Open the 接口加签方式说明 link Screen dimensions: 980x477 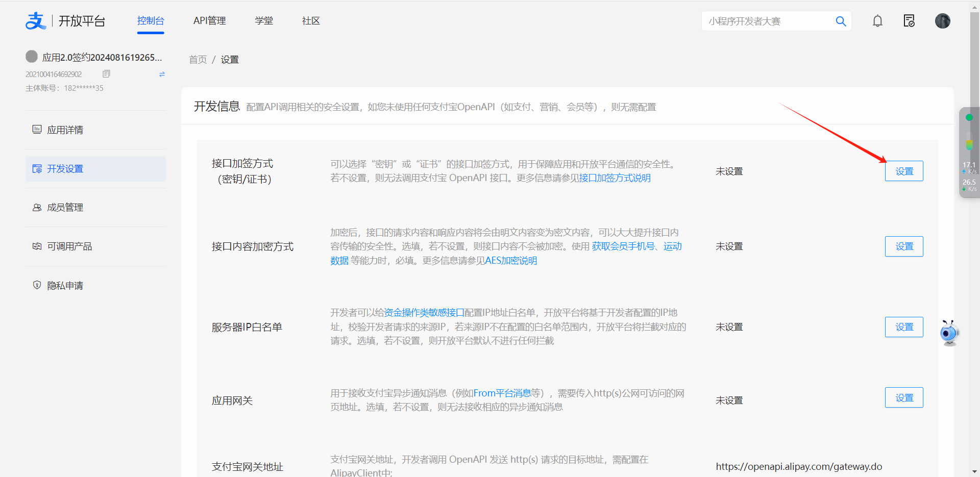[x=615, y=178]
